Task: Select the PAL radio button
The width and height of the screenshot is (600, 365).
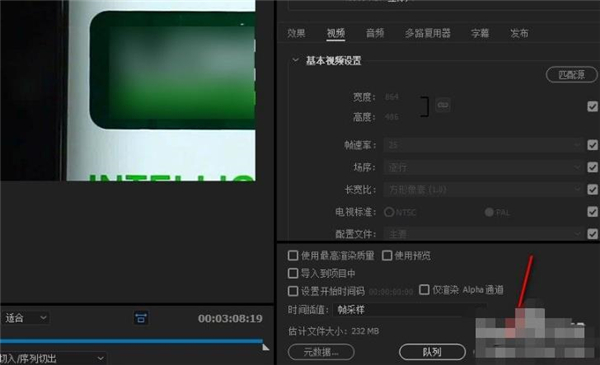Action: pyautogui.click(x=489, y=212)
